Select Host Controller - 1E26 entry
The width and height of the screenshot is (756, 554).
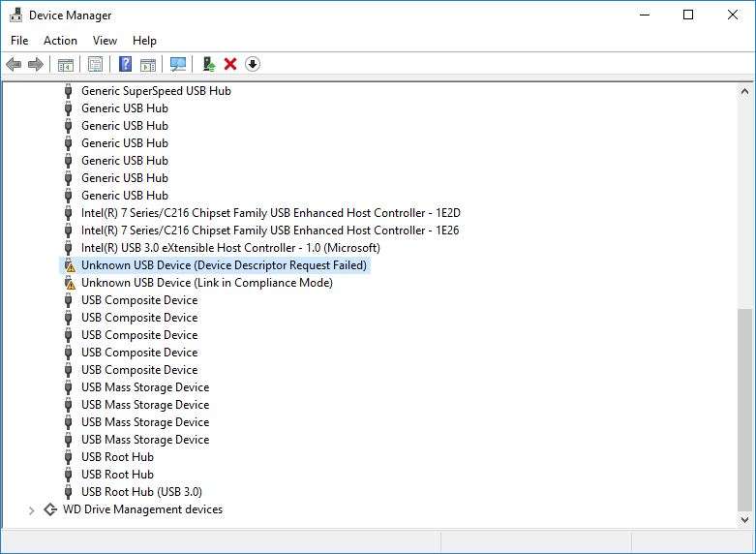pos(270,231)
